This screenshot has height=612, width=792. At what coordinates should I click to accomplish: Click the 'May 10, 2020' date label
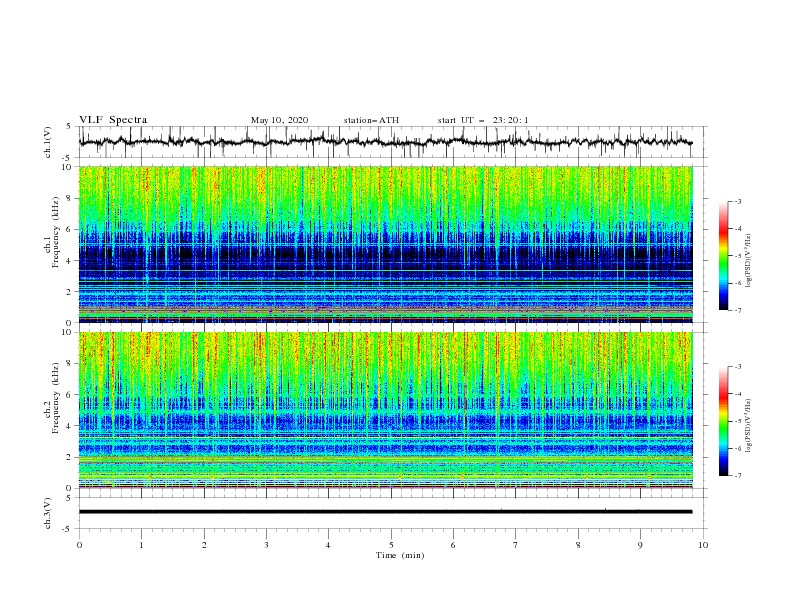[279, 120]
